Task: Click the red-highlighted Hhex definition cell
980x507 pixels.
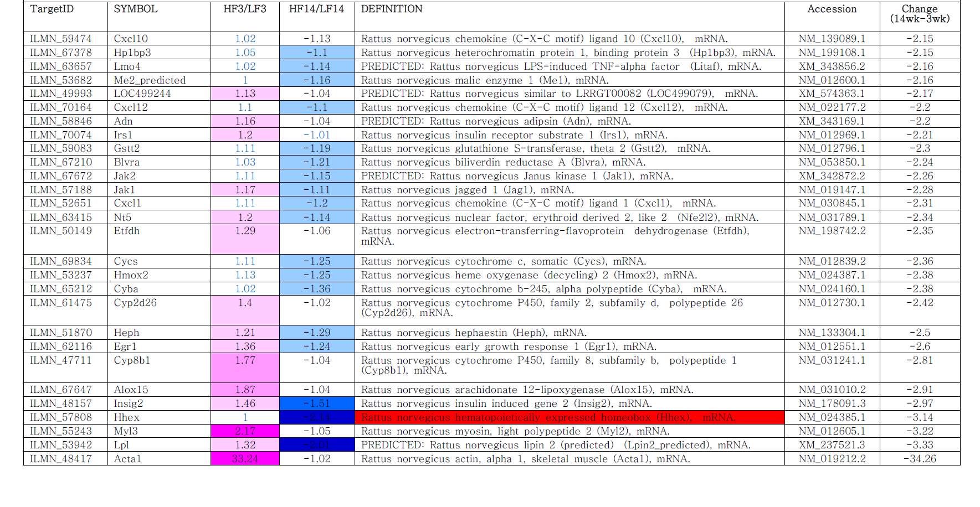Action: click(x=569, y=417)
